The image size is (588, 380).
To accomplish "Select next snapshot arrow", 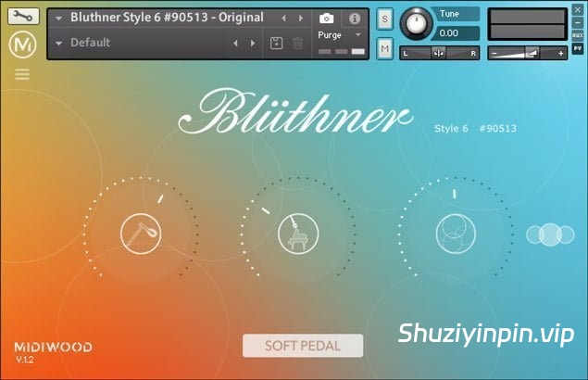I will click(253, 44).
